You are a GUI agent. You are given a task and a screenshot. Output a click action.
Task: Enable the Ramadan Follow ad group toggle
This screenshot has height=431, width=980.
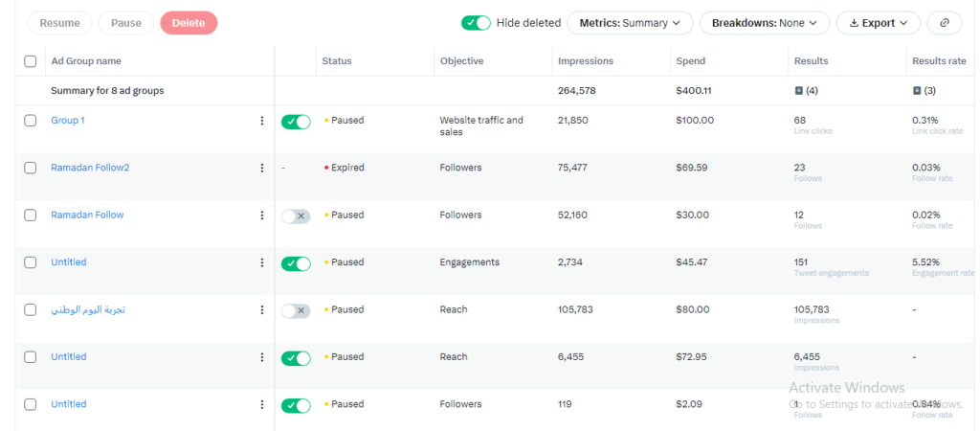click(296, 216)
